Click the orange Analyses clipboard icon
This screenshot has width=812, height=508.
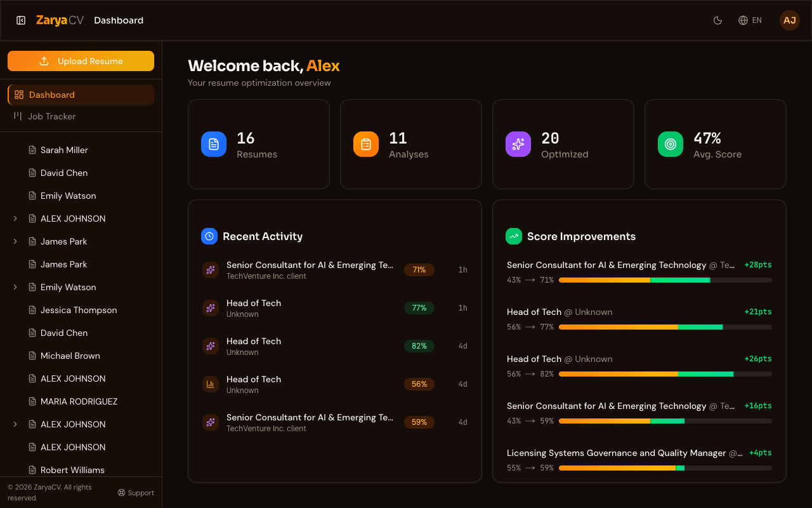366,144
